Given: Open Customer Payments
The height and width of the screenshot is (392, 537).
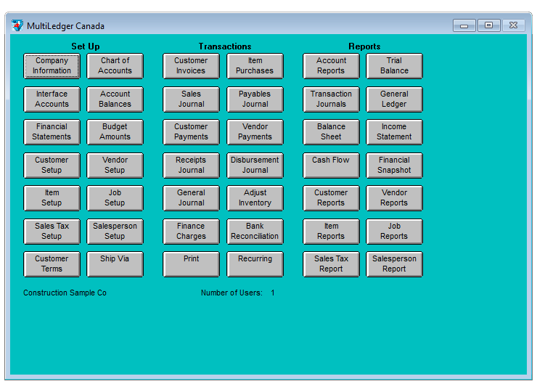Looking at the screenshot, I should [191, 132].
